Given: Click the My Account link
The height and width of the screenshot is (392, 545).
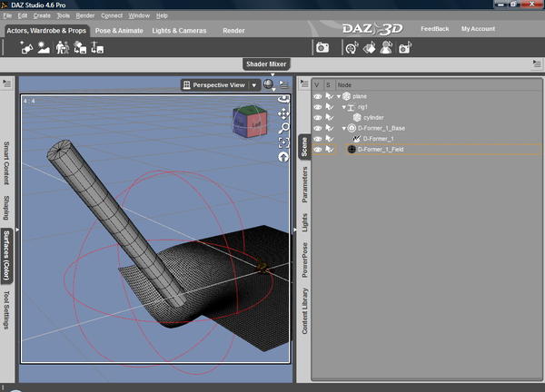Looking at the screenshot, I should click(x=478, y=29).
